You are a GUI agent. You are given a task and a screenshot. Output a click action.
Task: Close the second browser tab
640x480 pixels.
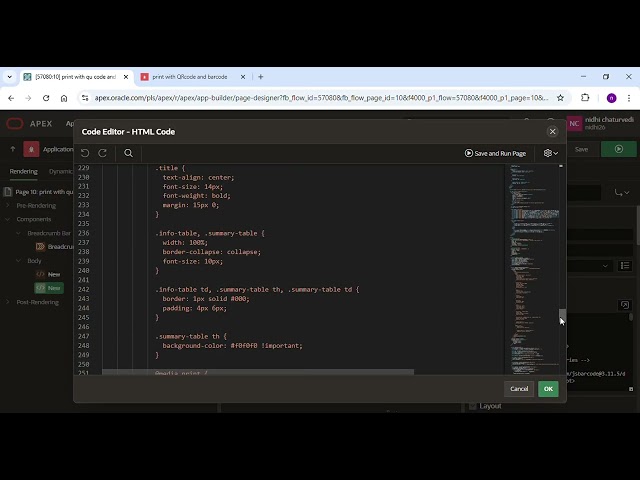pyautogui.click(x=243, y=77)
